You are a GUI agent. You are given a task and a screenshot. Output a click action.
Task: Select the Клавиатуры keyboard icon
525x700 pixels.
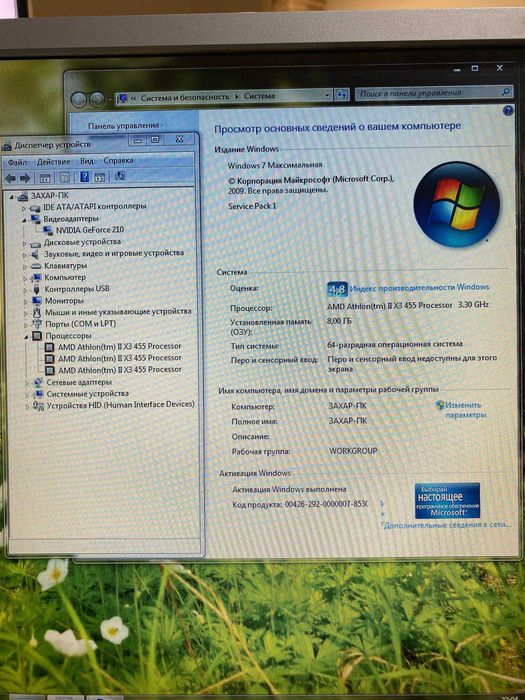pyautogui.click(x=36, y=266)
